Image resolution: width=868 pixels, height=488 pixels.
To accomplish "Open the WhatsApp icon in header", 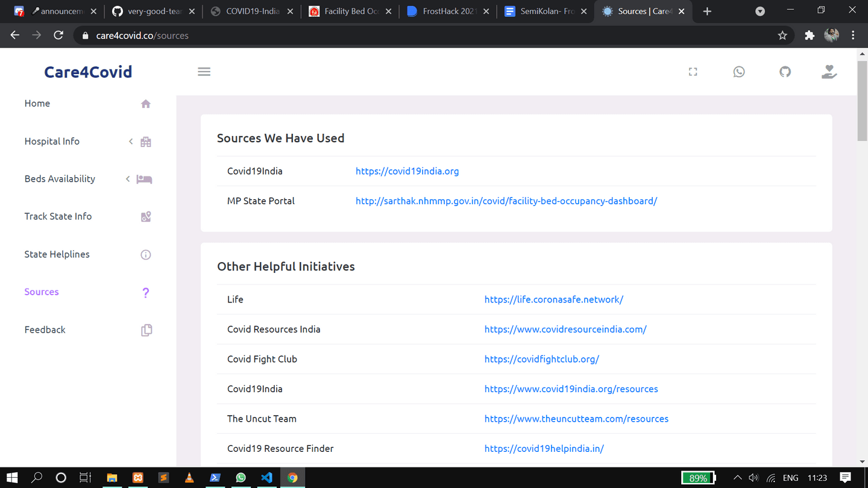I will (x=739, y=72).
